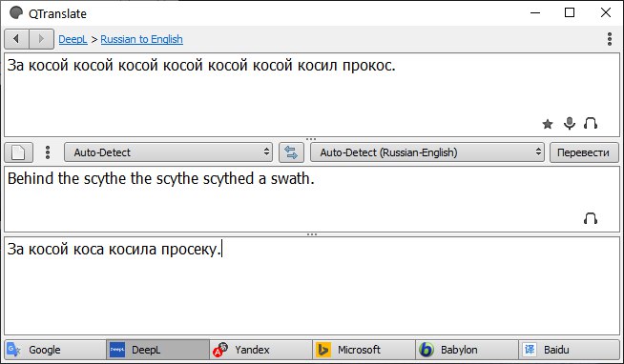Click the splitter dots below source box

tap(312, 139)
